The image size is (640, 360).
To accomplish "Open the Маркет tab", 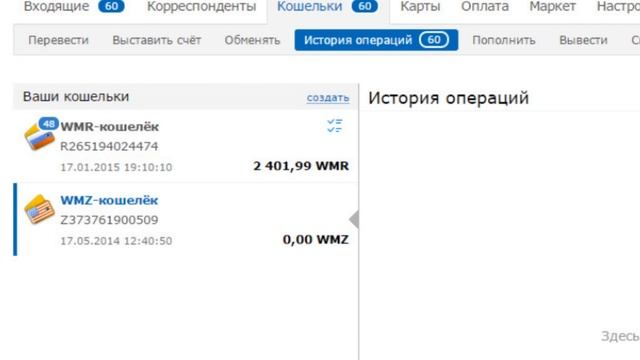I will pos(553,7).
